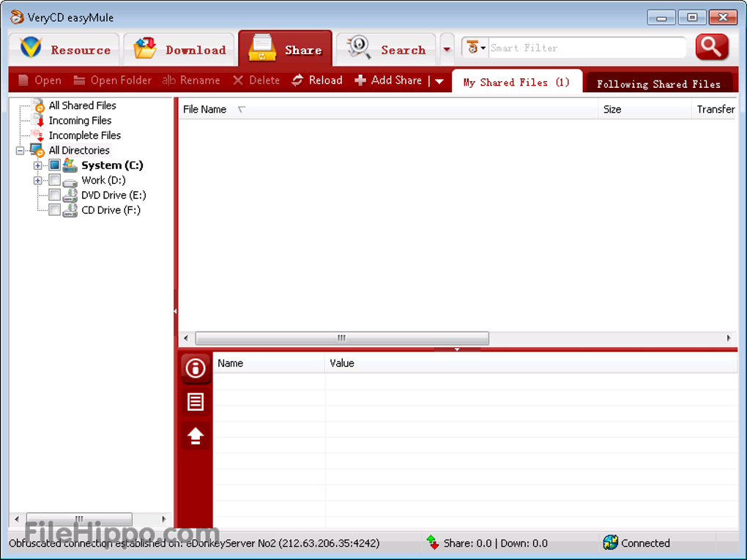Select the Share tab
The width and height of the screenshot is (747, 560).
pyautogui.click(x=285, y=48)
